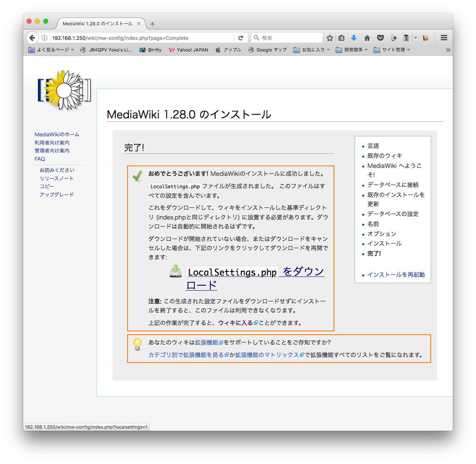Click the magnifier icon in search box
The image size is (476, 464).
[257, 38]
